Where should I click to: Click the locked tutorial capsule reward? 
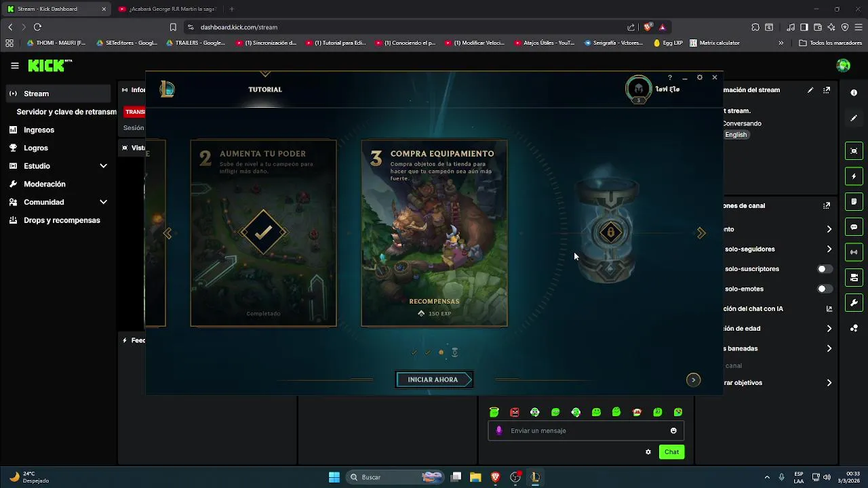click(x=610, y=232)
